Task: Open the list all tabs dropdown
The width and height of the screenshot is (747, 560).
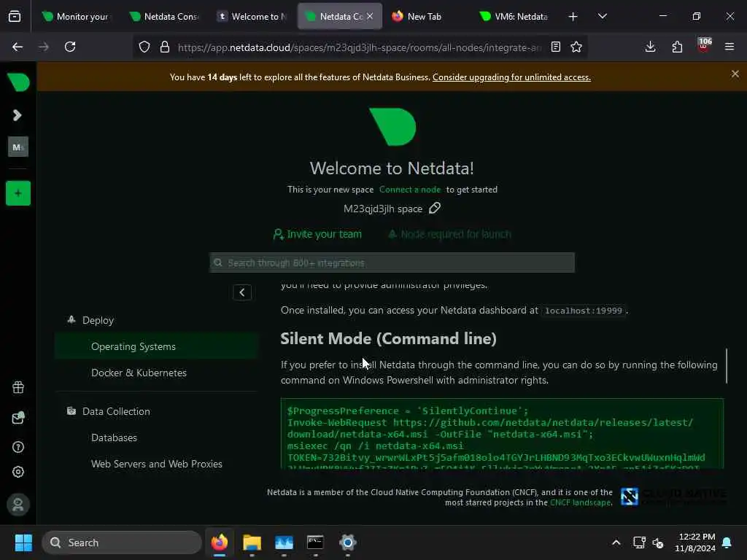Action: [602, 16]
